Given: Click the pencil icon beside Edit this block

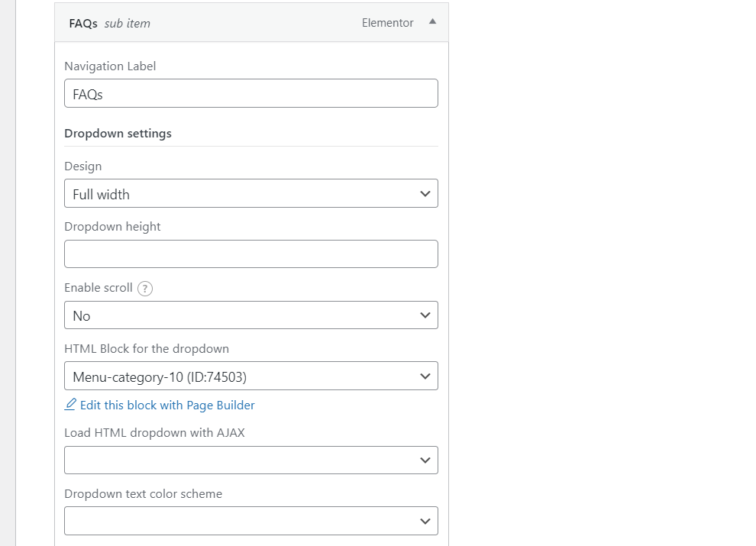Looking at the screenshot, I should tap(71, 405).
